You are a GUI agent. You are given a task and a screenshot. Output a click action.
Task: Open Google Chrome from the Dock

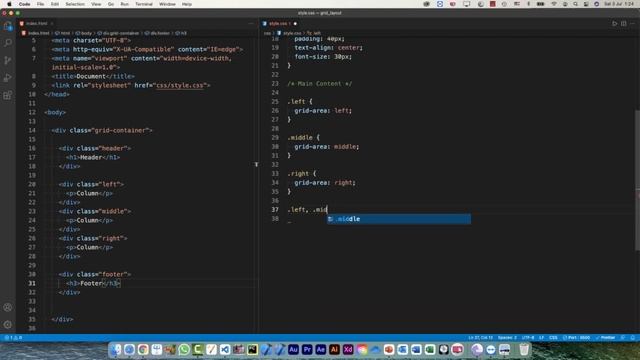tap(143, 349)
